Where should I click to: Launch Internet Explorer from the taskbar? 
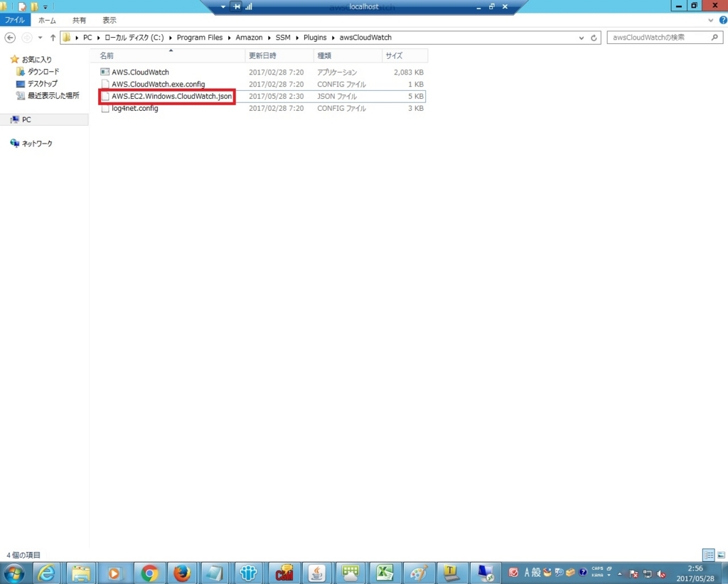click(x=46, y=574)
